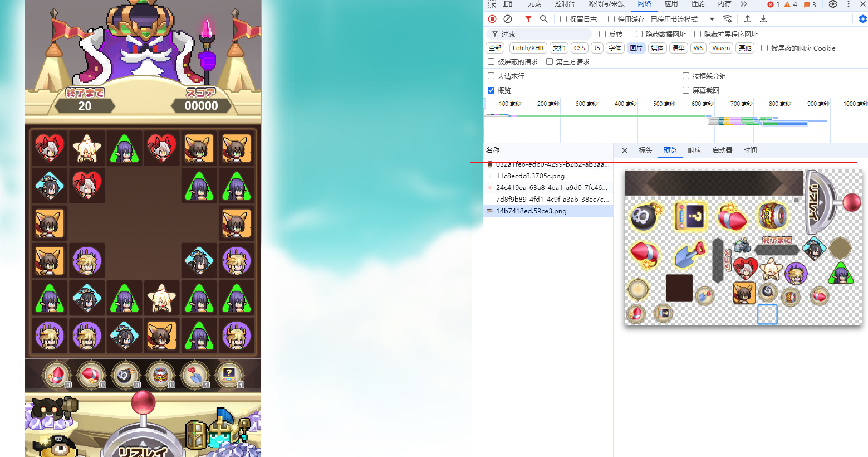
Task: Clear the network log
Action: tap(508, 19)
